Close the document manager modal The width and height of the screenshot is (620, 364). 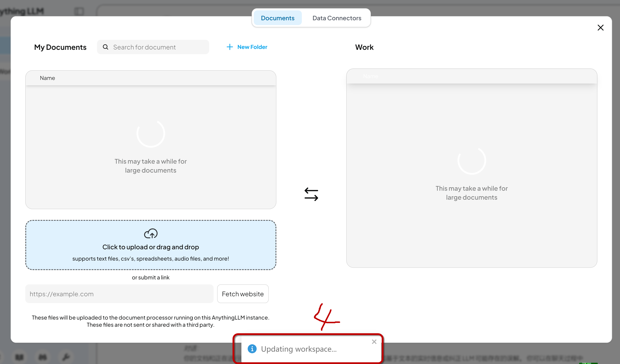[600, 28]
